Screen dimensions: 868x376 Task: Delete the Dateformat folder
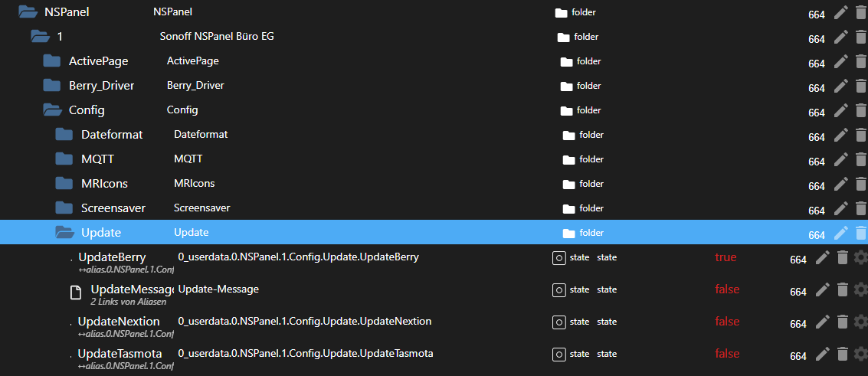(x=860, y=134)
